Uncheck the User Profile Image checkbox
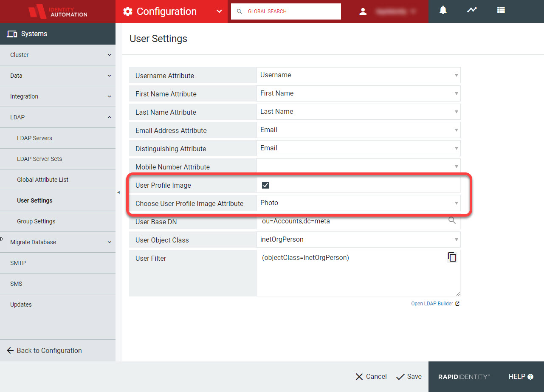This screenshot has height=392, width=544. coord(265,185)
